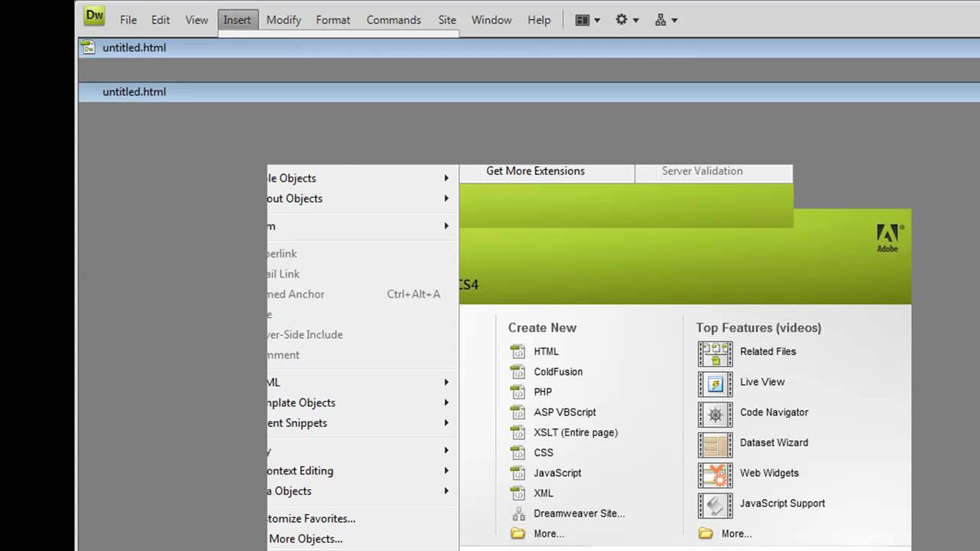This screenshot has height=551, width=980.
Task: Open the Commands menu
Action: click(394, 20)
